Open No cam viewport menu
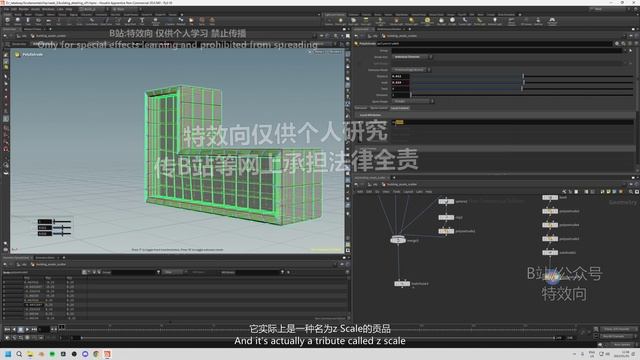Screen dimensions: 640x360 (335, 52)
